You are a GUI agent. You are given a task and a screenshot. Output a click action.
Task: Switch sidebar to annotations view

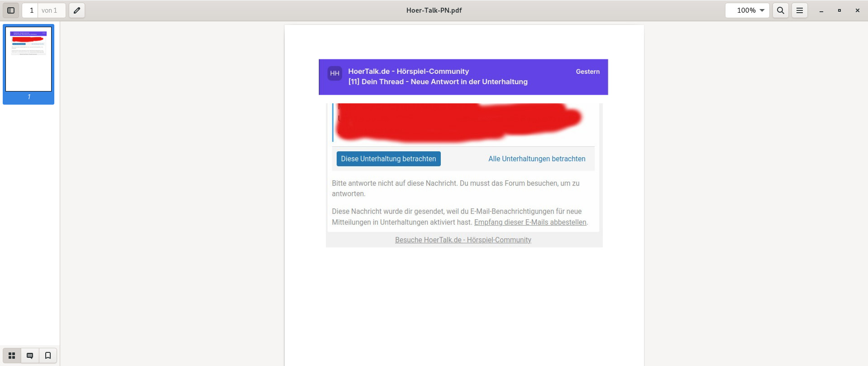click(x=30, y=356)
